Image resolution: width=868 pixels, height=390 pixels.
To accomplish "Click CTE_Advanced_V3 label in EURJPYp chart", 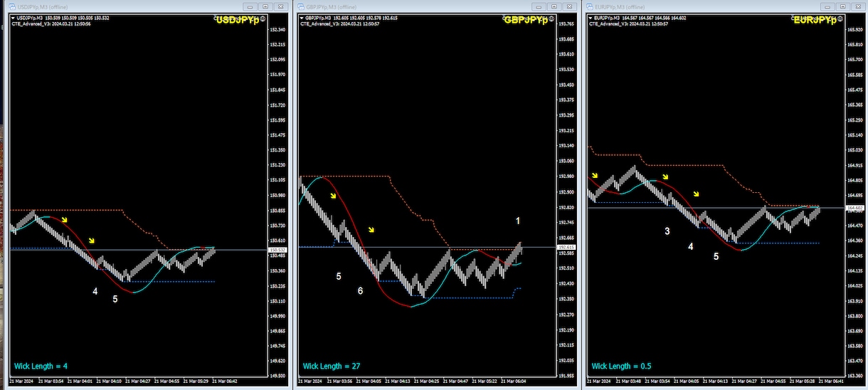I will coord(628,23).
